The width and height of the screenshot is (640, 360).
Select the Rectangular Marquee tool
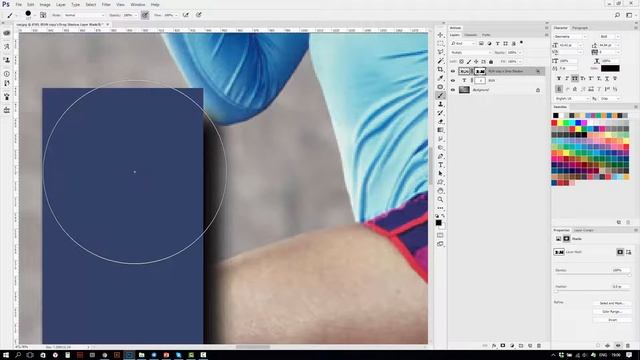(x=440, y=44)
